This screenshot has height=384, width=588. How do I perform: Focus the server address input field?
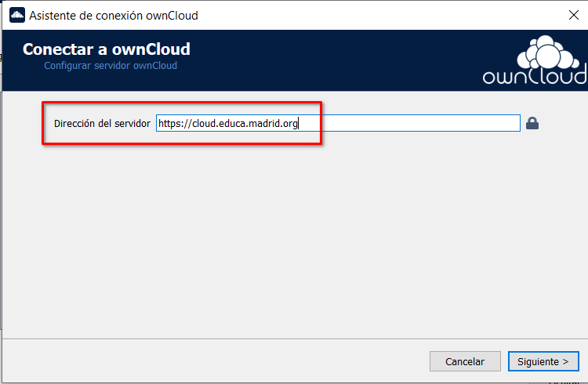(x=337, y=123)
